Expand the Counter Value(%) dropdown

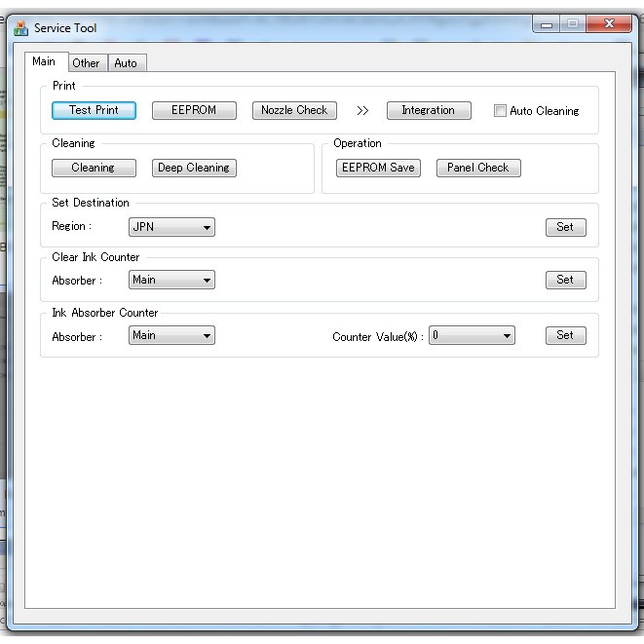click(x=472, y=336)
